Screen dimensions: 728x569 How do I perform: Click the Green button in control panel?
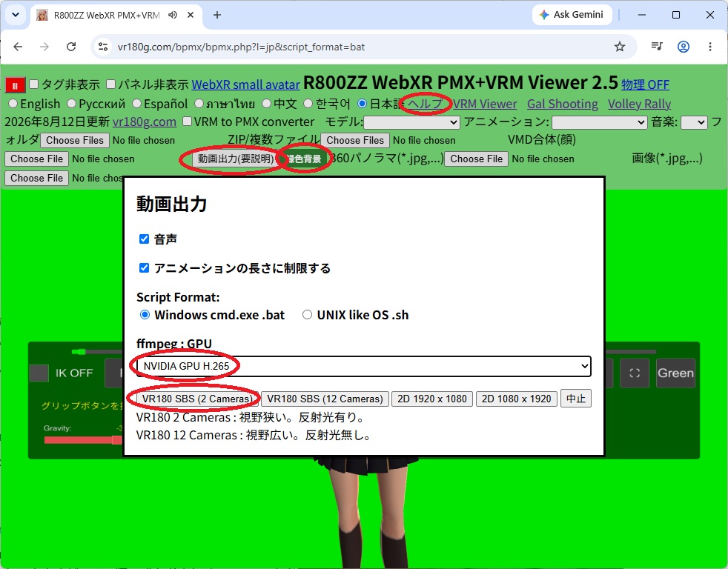coord(675,373)
